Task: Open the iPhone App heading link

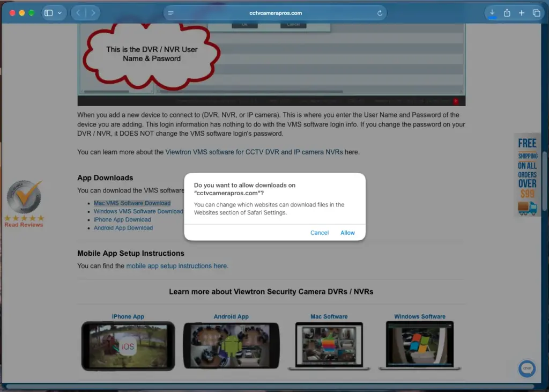Action: pyautogui.click(x=128, y=316)
